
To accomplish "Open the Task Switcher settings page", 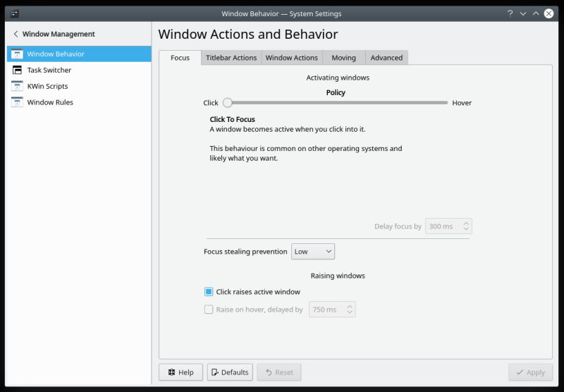I will [79, 70].
